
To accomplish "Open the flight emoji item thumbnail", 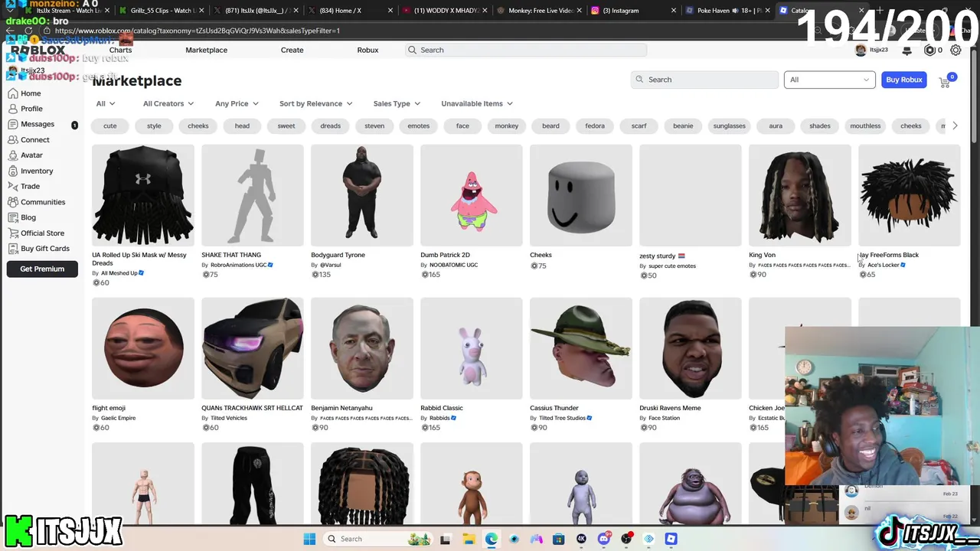I will (142, 348).
